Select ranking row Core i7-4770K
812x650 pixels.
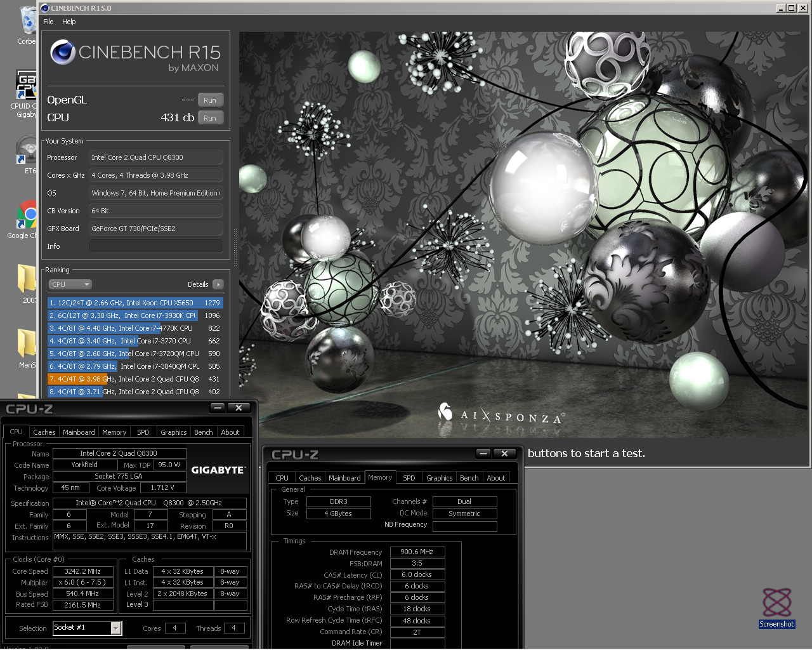[135, 328]
